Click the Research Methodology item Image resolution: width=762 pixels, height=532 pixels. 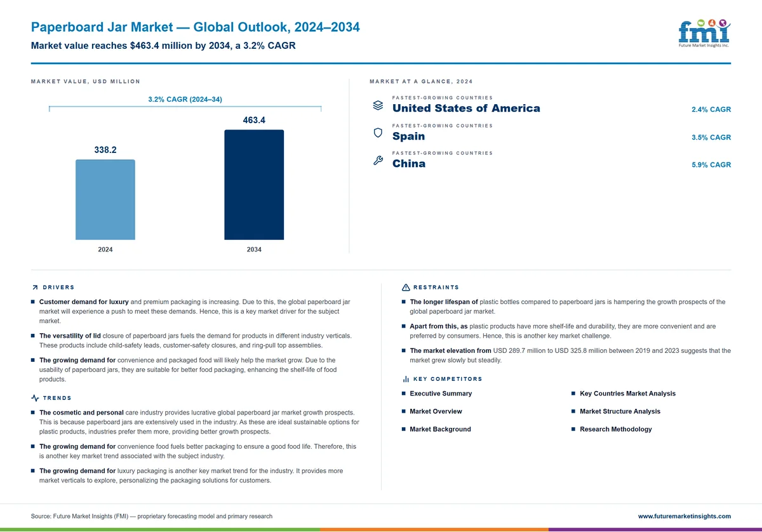click(615, 429)
